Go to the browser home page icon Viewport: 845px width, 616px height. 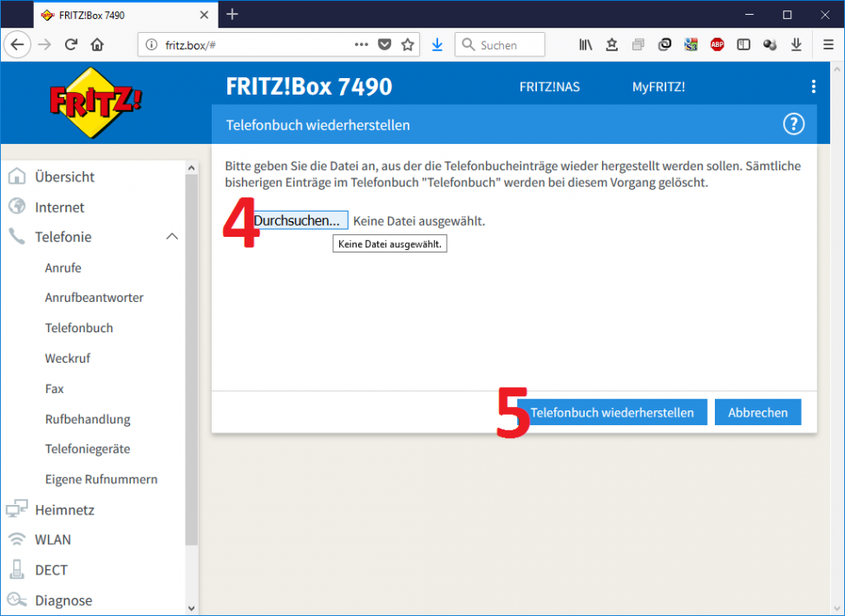click(97, 45)
